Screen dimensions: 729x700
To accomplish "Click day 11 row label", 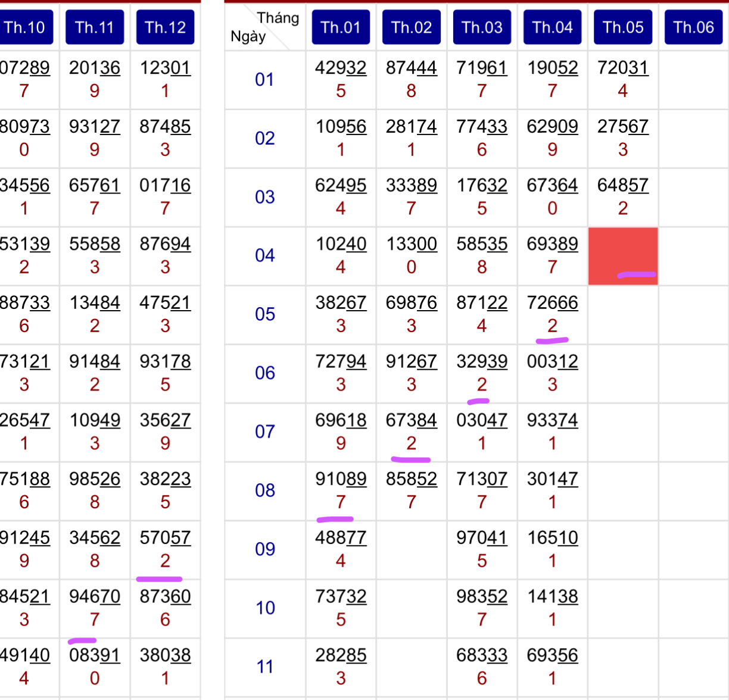I will coord(265,667).
